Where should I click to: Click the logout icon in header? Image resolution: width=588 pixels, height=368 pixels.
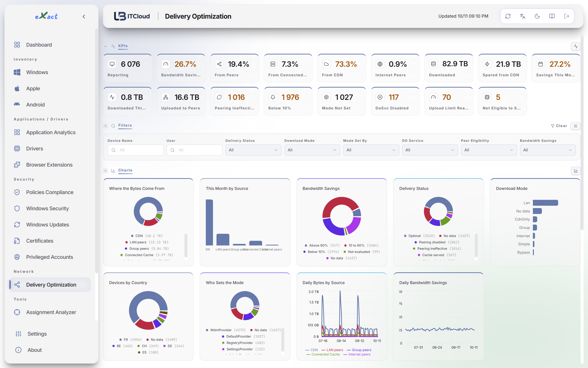(567, 16)
